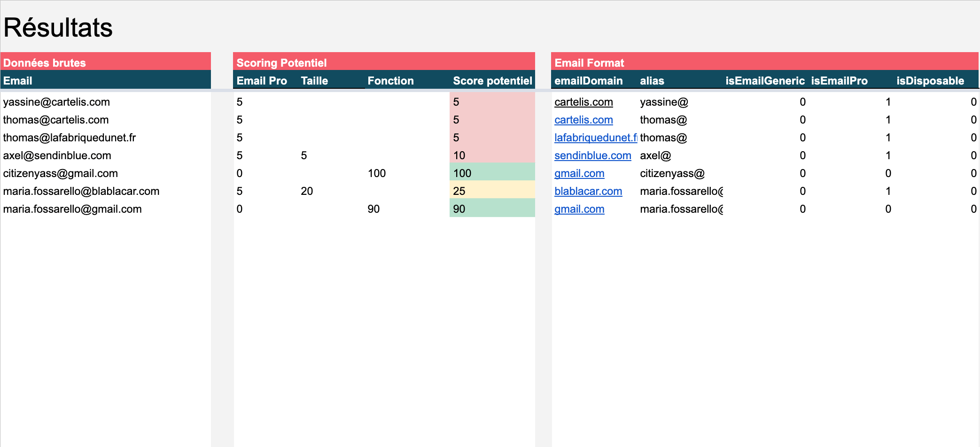The width and height of the screenshot is (980, 447).
Task: Select isEmailPro value 0 in citizenyass row
Action: [x=888, y=173]
